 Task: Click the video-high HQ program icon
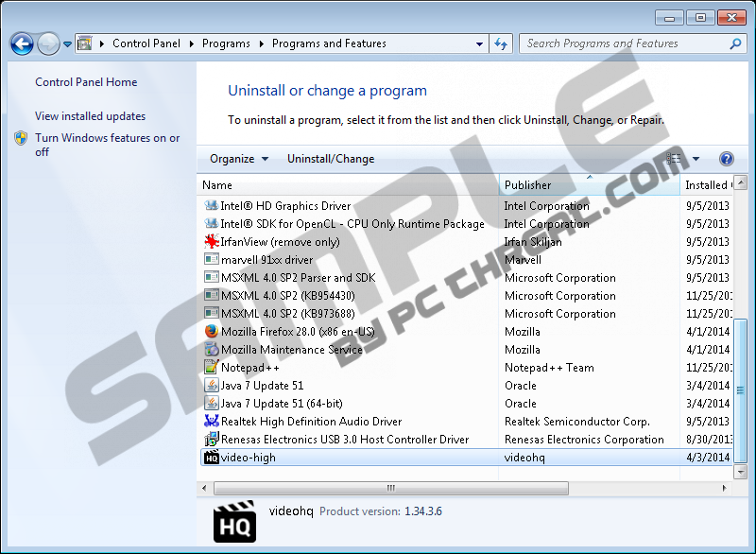(212, 458)
